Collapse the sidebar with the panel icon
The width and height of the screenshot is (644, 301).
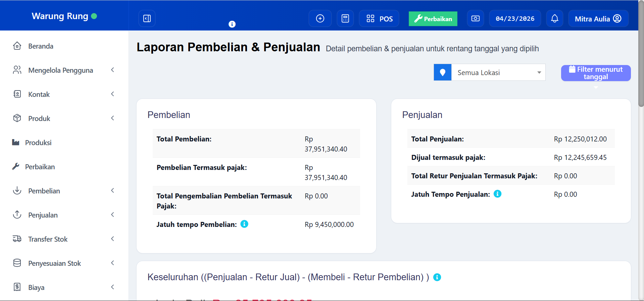click(x=147, y=18)
